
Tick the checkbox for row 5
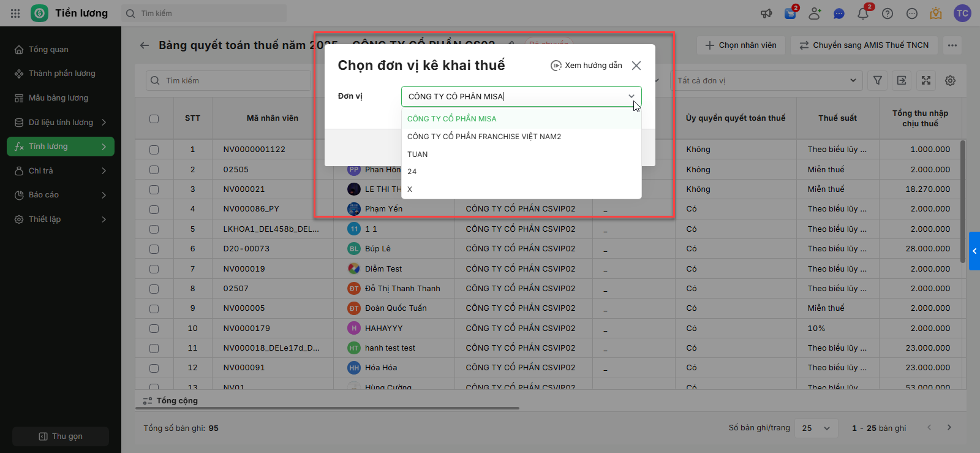(x=154, y=229)
